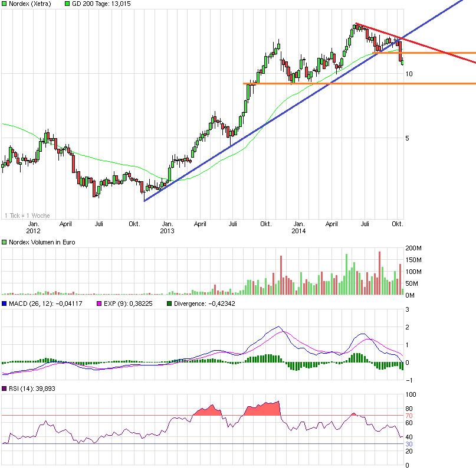The width and height of the screenshot is (476, 470).
Task: Click the magenta EXP (9) legend swatch
Action: click(99, 303)
